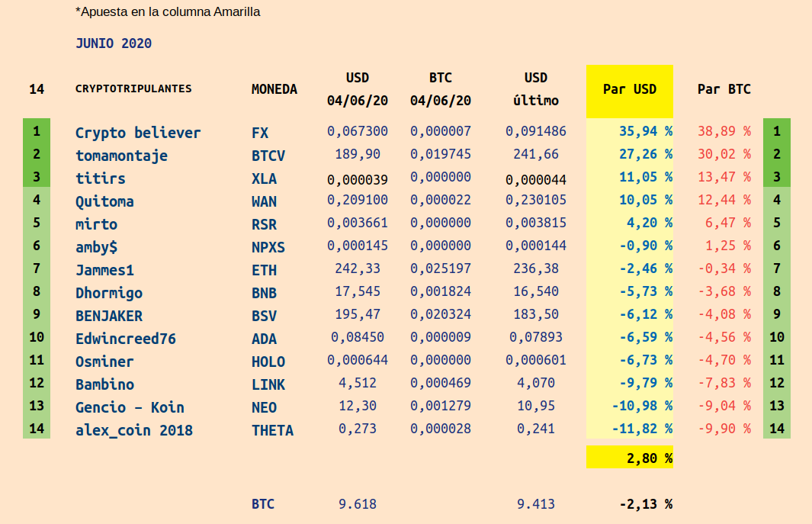Select the Edwincreed76 participant name
The width and height of the screenshot is (812, 524).
point(126,339)
